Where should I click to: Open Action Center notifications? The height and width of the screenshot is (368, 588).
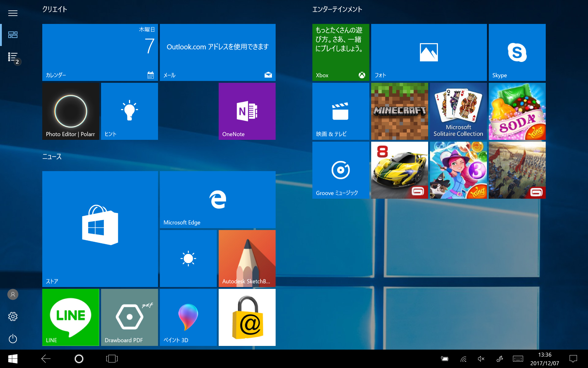tap(573, 358)
